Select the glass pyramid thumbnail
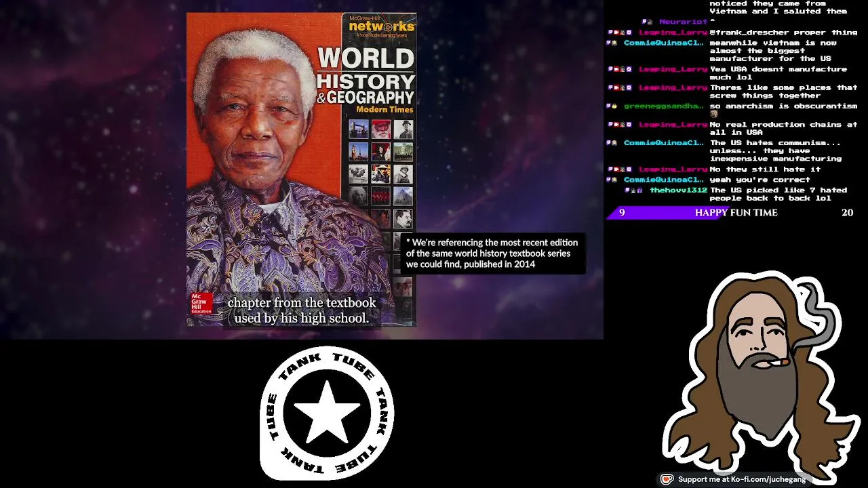 [x=403, y=196]
